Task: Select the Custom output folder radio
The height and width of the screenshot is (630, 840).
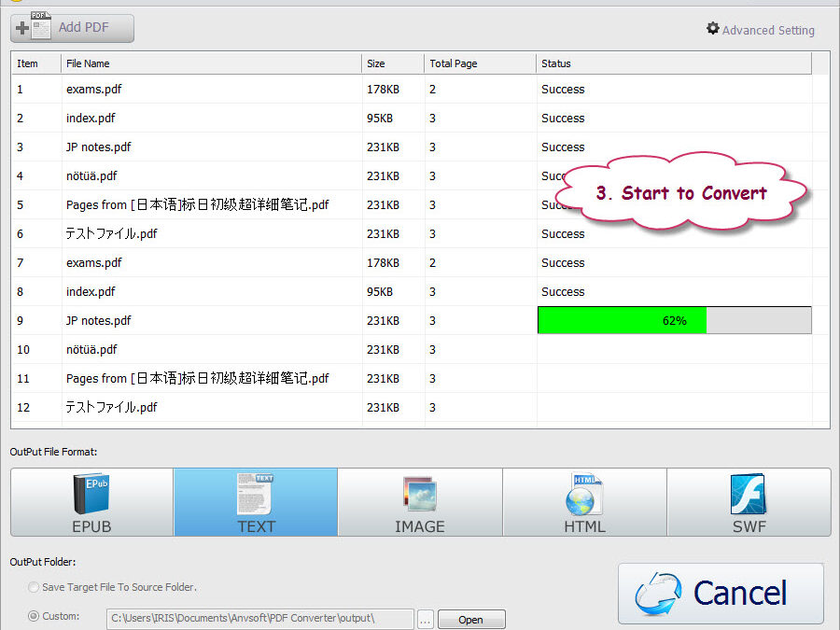Action: (35, 616)
